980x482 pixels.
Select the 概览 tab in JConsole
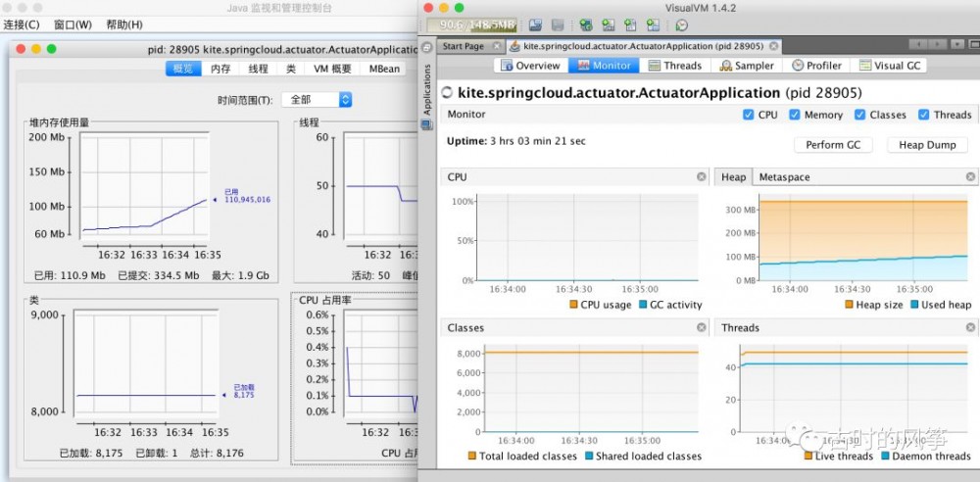(x=183, y=69)
